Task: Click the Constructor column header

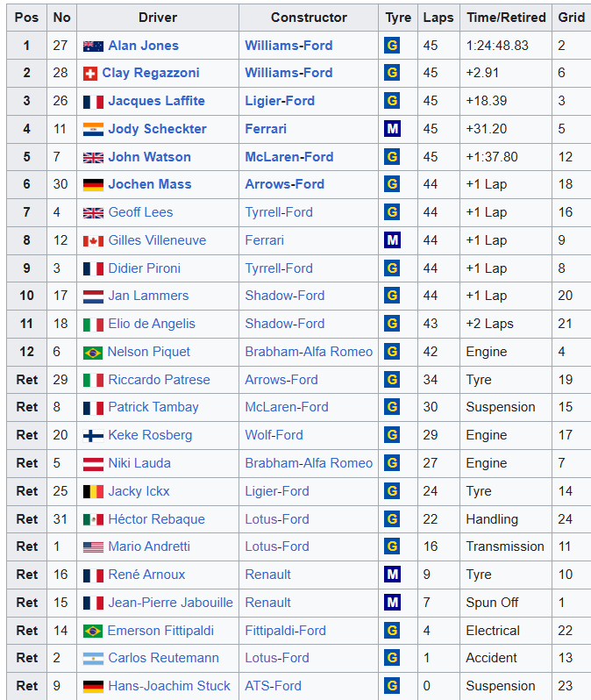Action: click(x=309, y=18)
